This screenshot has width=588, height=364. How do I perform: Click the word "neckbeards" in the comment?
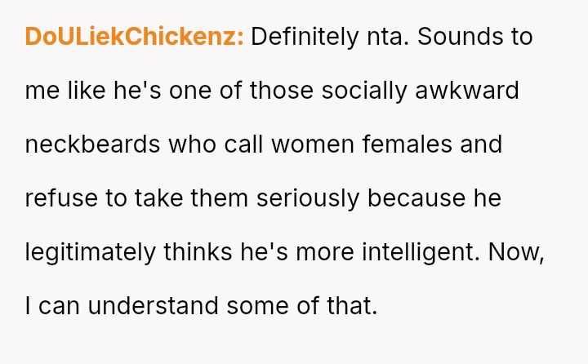pos(93,144)
